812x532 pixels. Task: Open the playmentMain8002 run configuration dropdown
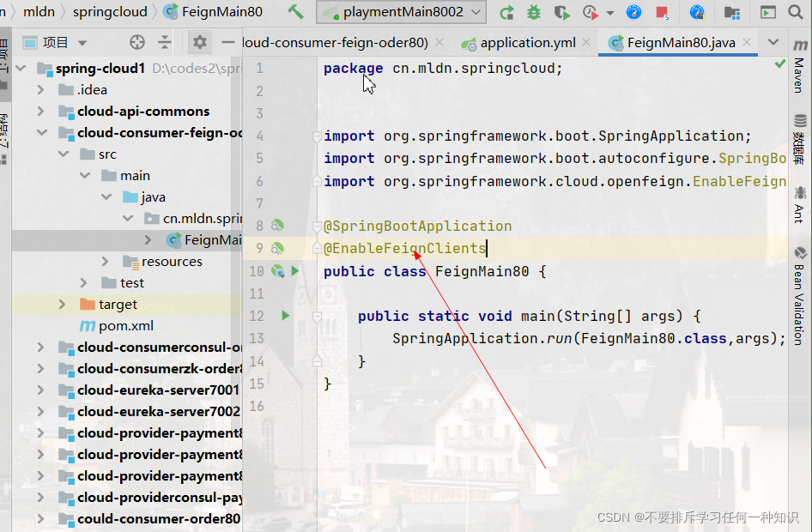coord(402,12)
